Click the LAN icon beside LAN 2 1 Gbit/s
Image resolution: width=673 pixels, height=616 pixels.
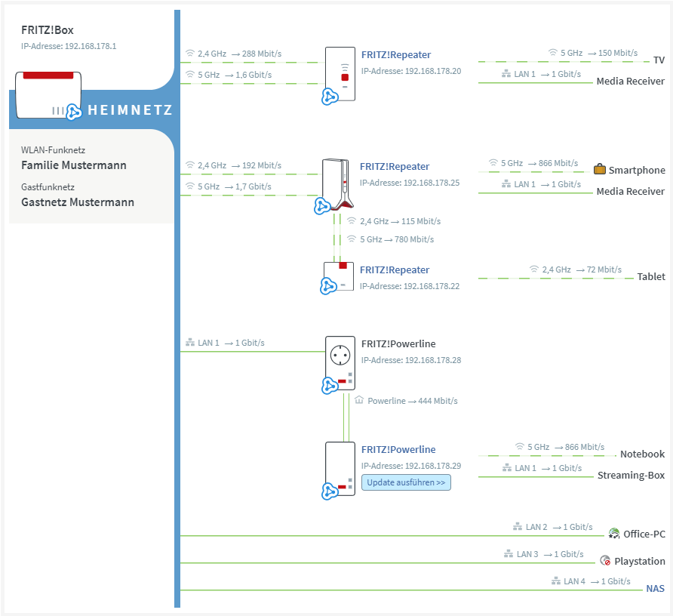click(x=518, y=527)
